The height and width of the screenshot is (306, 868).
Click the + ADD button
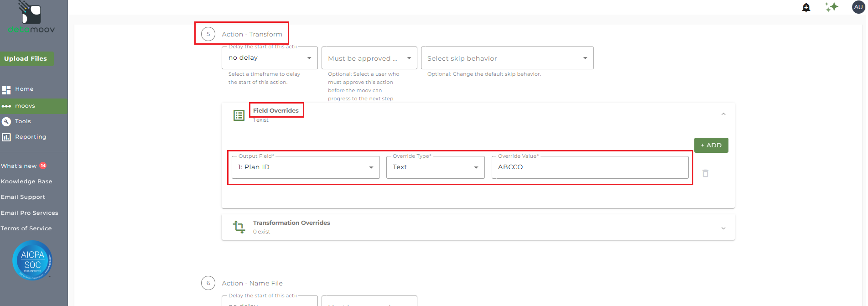click(x=711, y=145)
